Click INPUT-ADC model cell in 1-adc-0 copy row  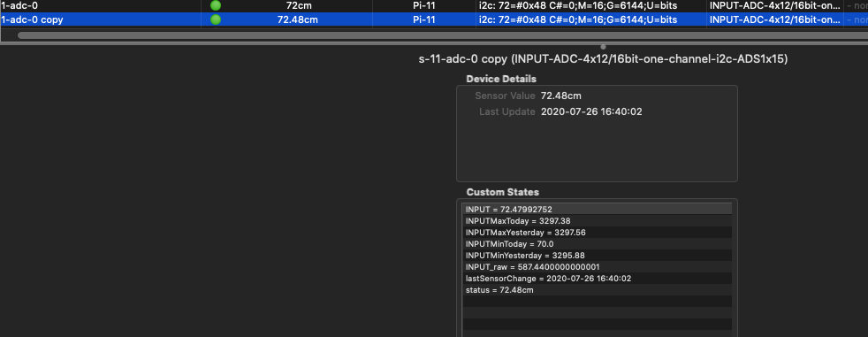point(775,20)
